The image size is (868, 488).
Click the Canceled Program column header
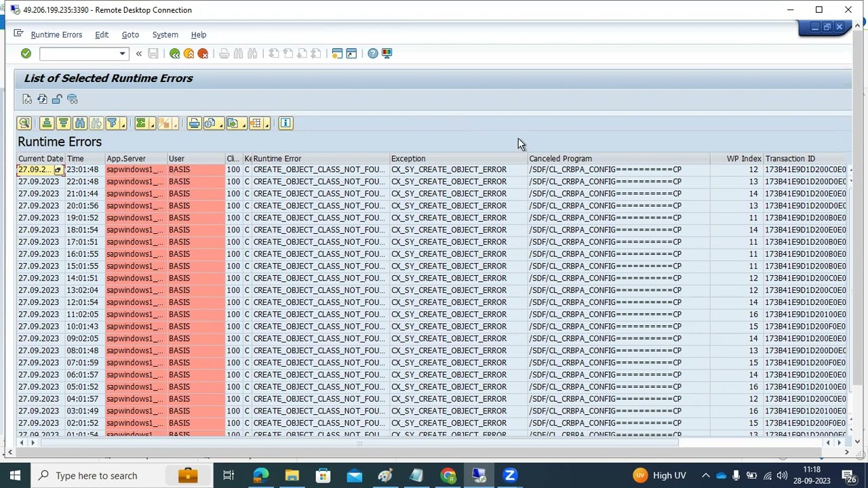tap(618, 159)
